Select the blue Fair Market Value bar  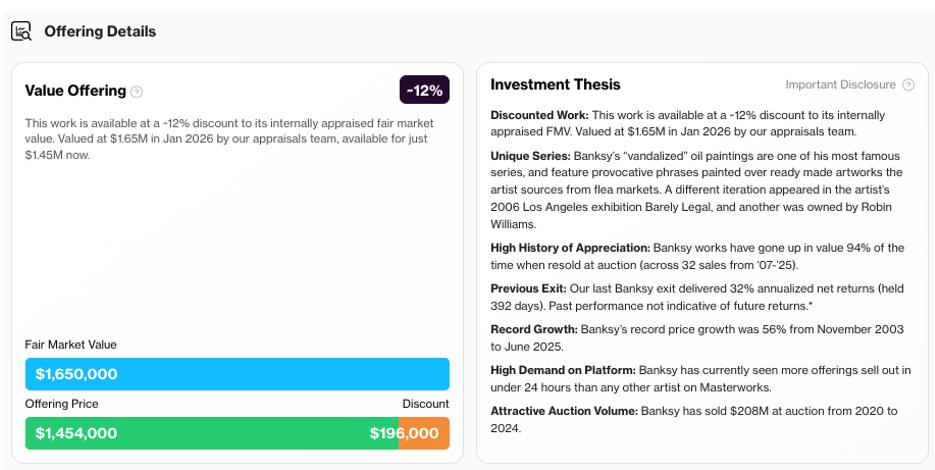tap(237, 374)
